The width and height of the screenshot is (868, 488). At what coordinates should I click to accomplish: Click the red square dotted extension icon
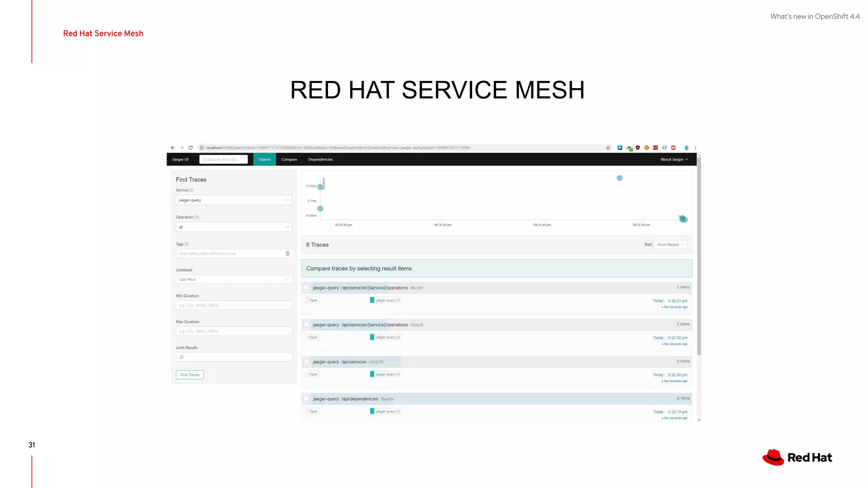click(x=655, y=147)
